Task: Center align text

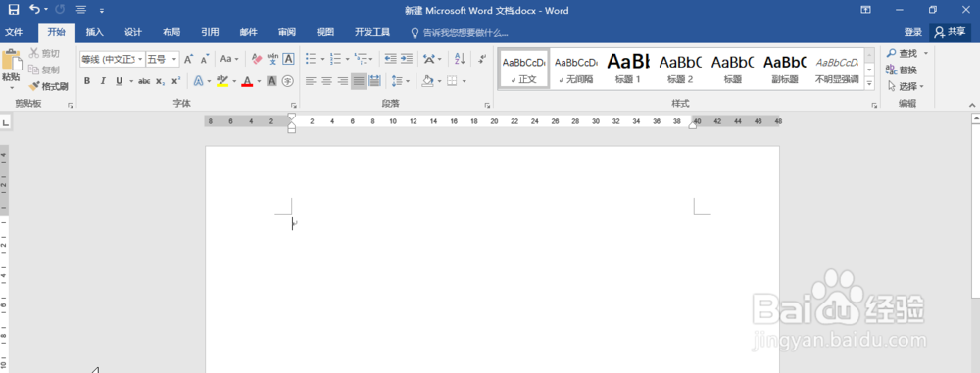Action: click(x=326, y=81)
